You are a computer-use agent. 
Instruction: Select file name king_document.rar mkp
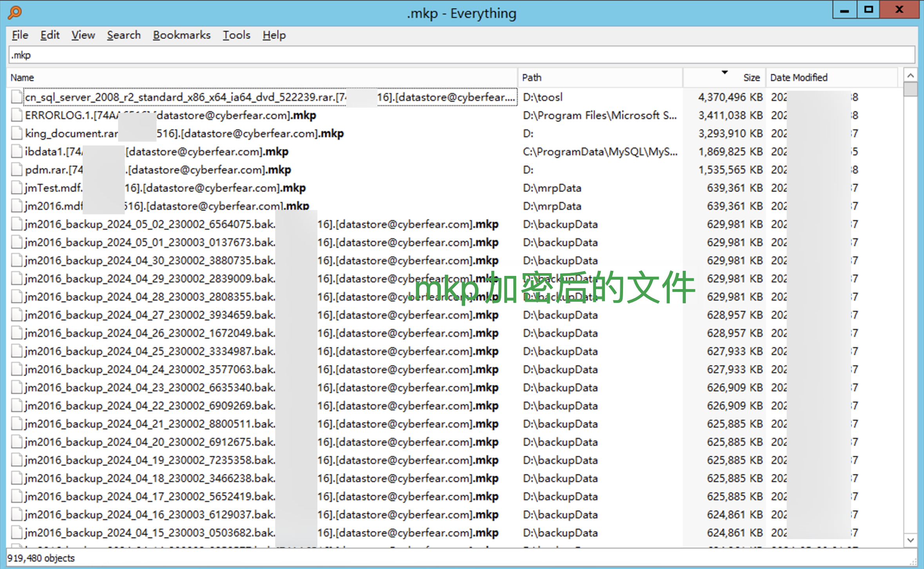184,134
